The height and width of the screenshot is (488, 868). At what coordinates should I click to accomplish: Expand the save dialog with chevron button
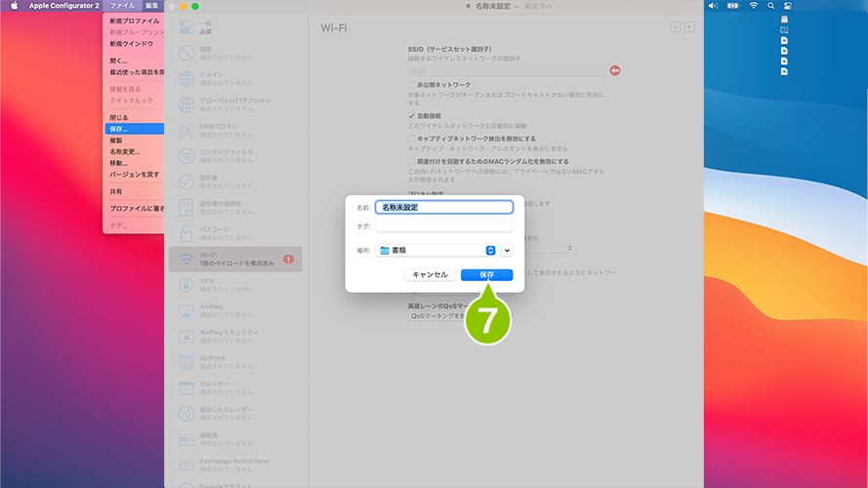click(x=507, y=250)
